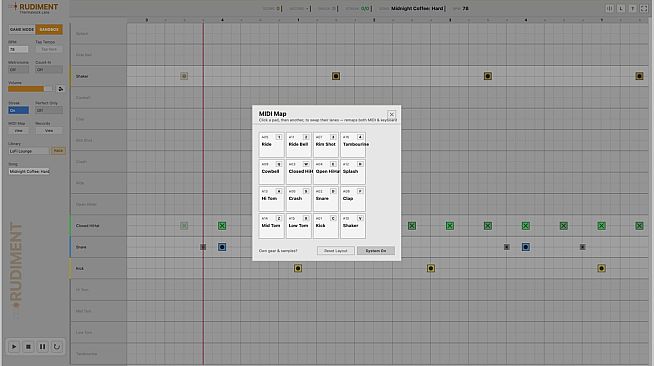The image size is (654, 366).
Task: Toggle the Metronome switch
Action: 18,70
